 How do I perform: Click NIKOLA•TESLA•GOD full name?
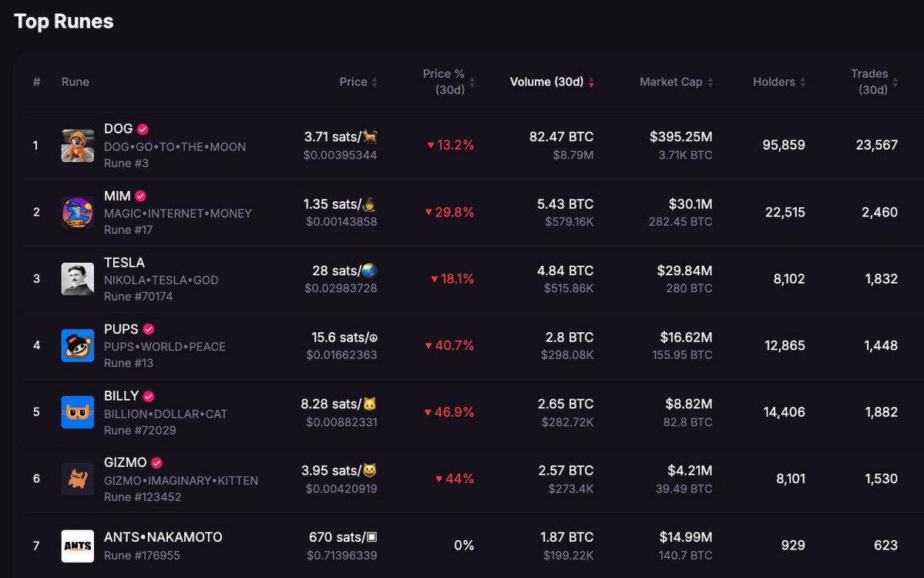162,280
